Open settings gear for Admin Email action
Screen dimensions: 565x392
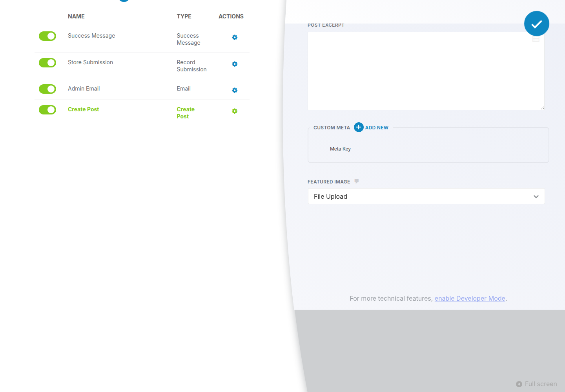pos(235,90)
